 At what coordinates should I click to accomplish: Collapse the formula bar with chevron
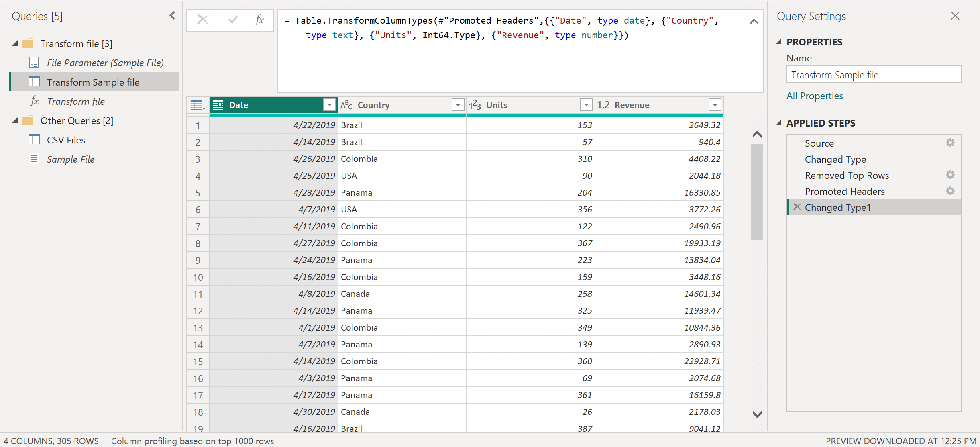754,22
